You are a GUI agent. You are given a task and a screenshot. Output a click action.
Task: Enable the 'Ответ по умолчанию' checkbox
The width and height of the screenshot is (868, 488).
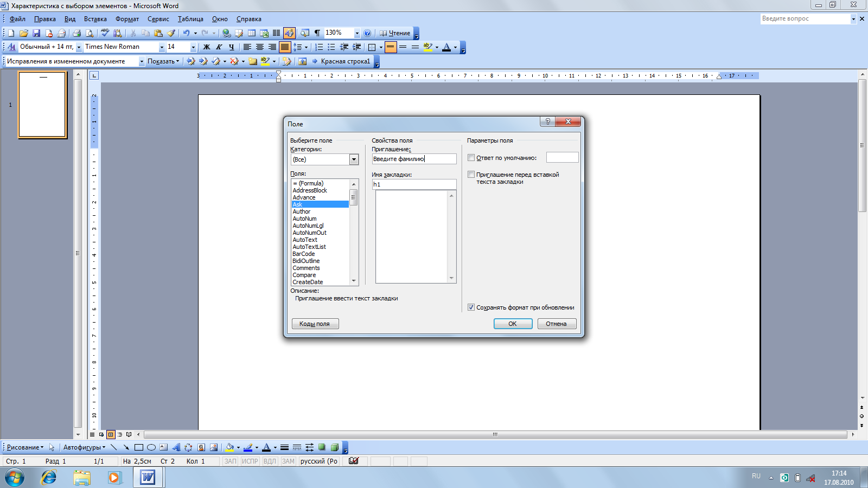pyautogui.click(x=471, y=158)
